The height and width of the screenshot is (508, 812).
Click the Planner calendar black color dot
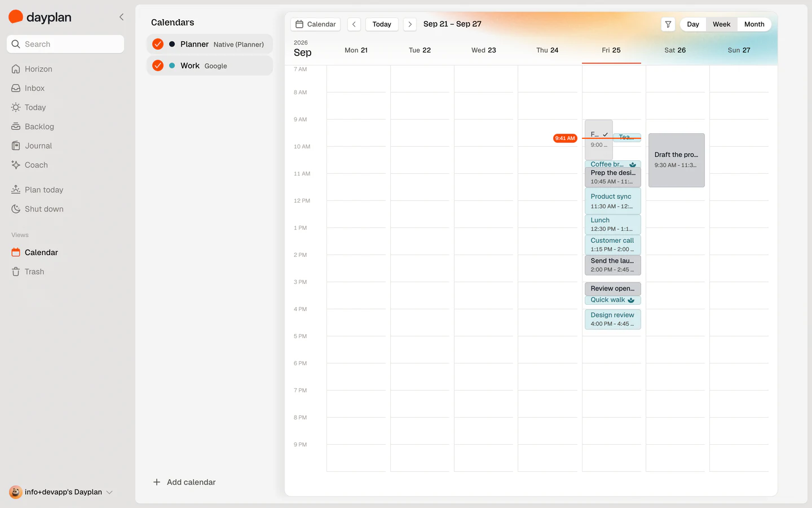[172, 44]
